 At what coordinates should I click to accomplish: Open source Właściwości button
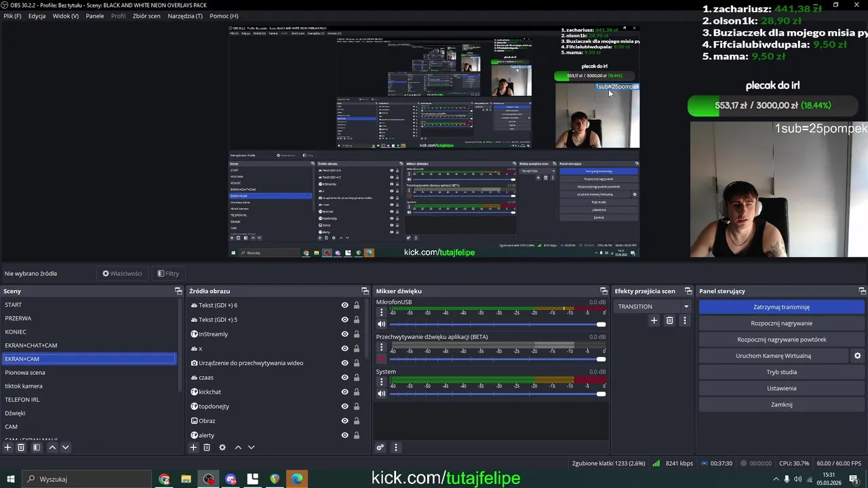tap(122, 273)
